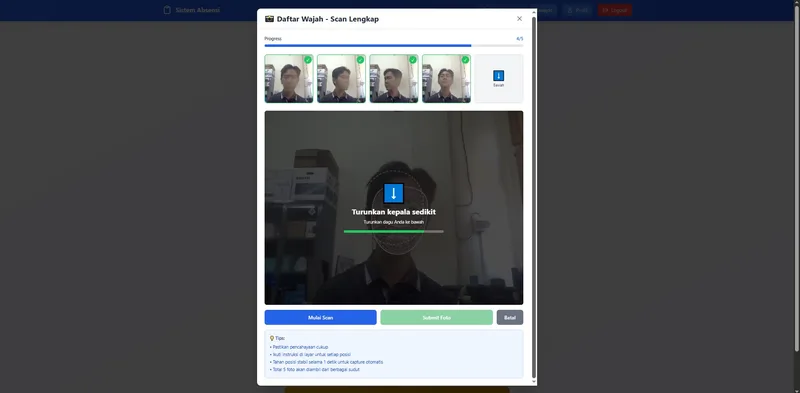Click 'Turunkan kepala sedikit' instruction text
800x393 pixels.
coord(393,212)
